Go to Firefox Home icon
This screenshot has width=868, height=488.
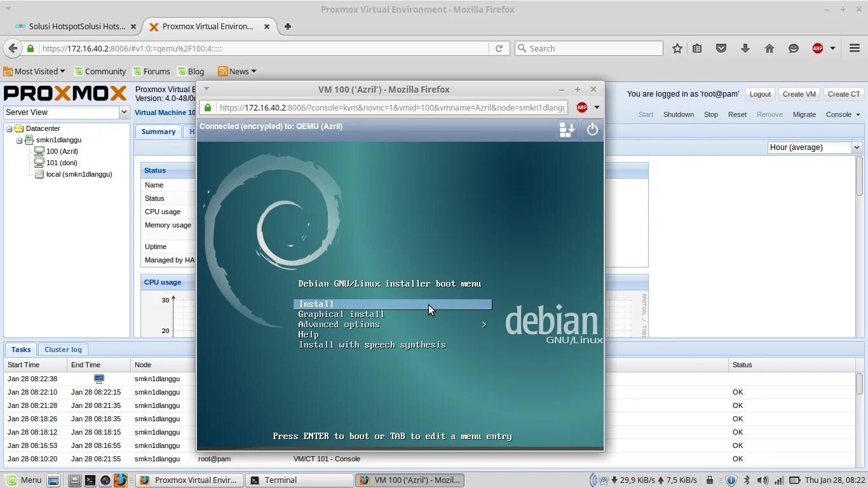tap(770, 48)
